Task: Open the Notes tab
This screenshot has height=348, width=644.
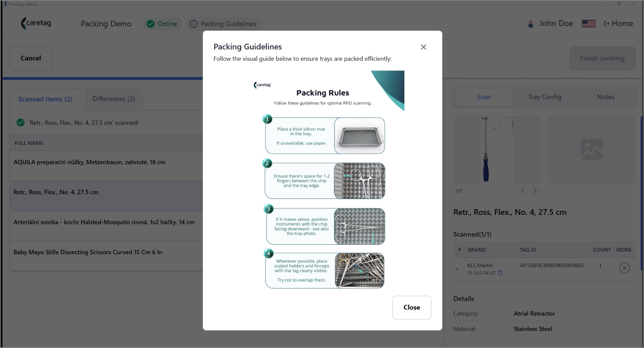Action: pos(605,97)
